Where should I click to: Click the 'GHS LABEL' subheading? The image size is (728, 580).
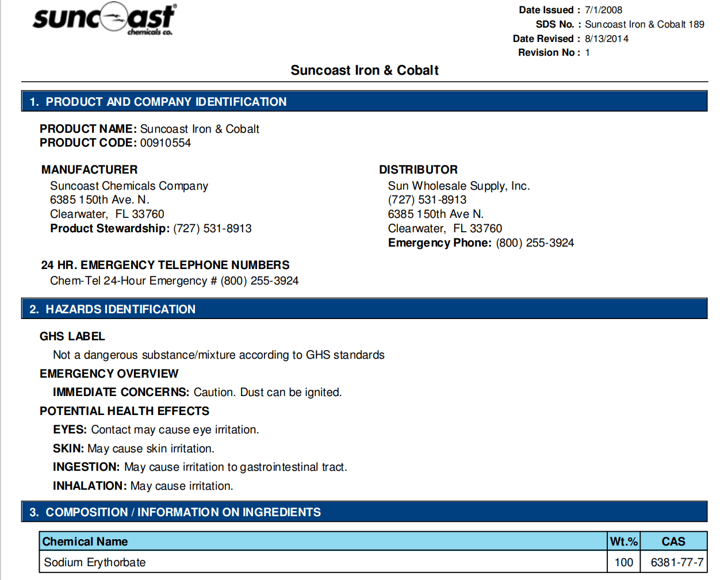point(72,336)
